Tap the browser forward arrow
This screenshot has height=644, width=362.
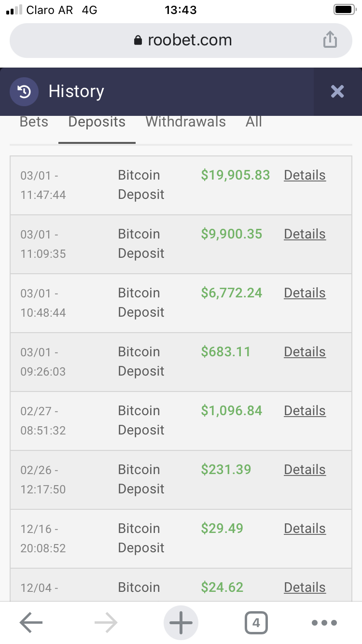pos(106,623)
